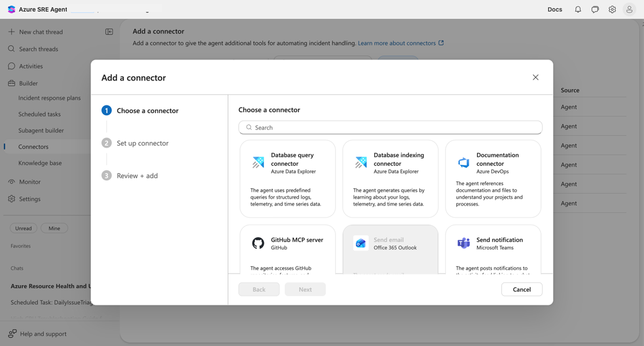Click the Monitor eye icon
644x346 pixels.
[11, 182]
